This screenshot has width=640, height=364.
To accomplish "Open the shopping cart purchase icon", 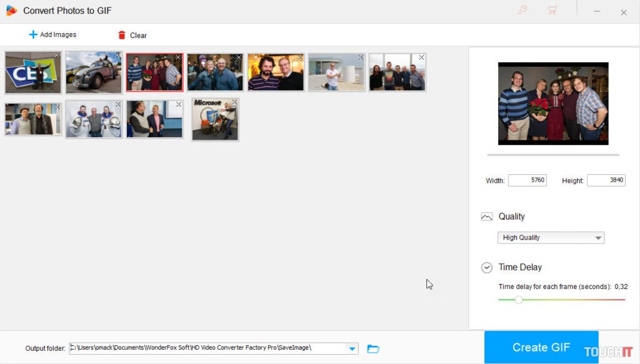I will pyautogui.click(x=552, y=11).
